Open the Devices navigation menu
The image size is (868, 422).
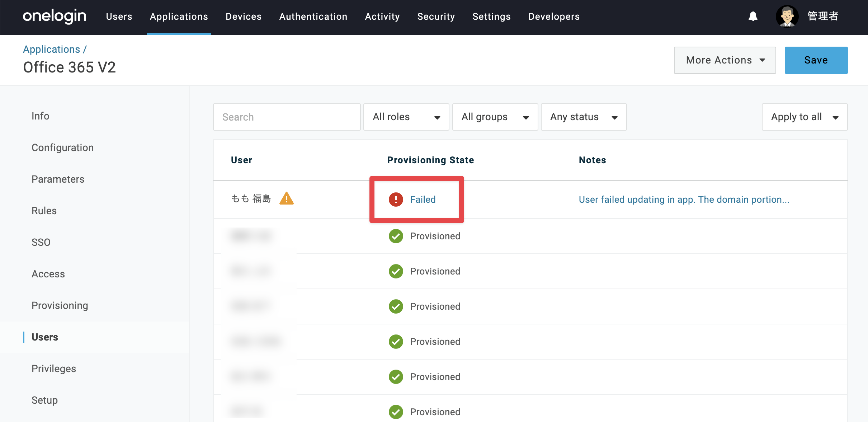coord(244,17)
